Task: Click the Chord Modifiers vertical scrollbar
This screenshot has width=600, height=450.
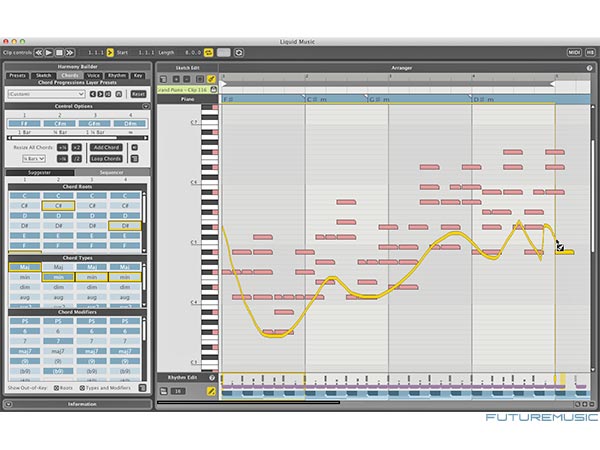Action: click(144, 348)
